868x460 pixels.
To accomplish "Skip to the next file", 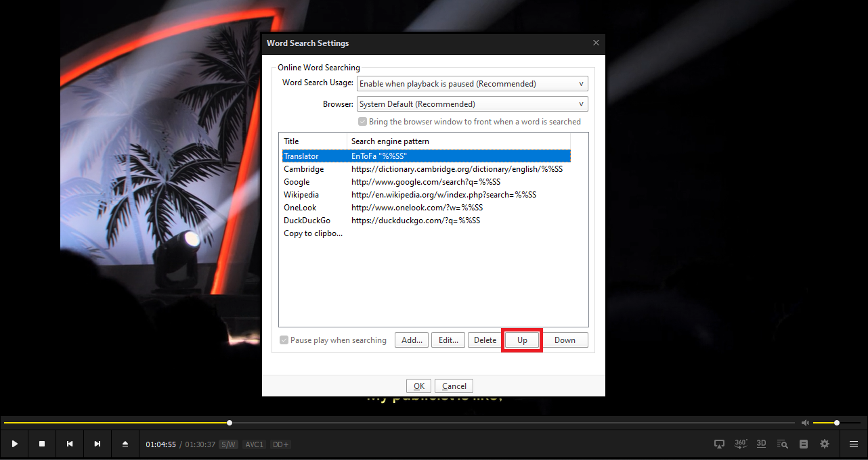I will pyautogui.click(x=97, y=444).
